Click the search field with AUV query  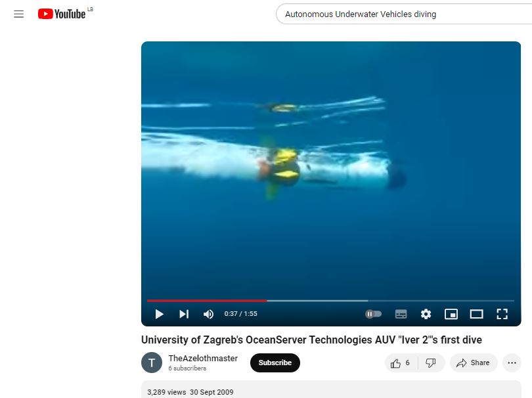[404, 14]
